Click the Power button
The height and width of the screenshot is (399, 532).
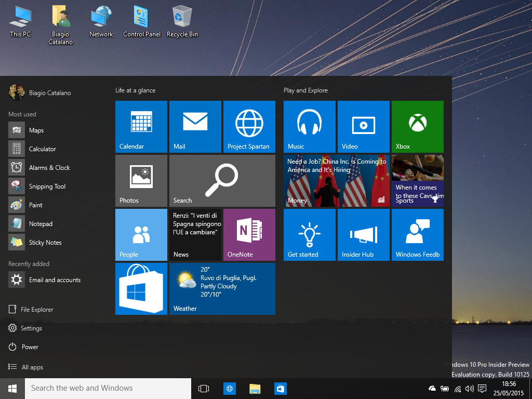pos(23,347)
